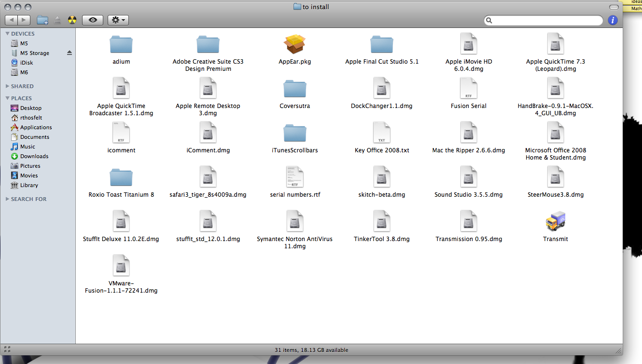
Task: Select the icomment RTF file icon
Action: click(x=121, y=133)
